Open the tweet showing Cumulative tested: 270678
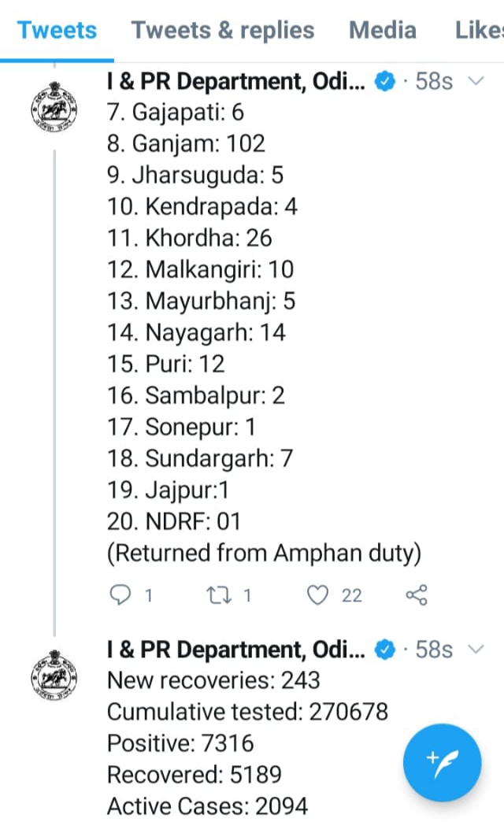The width and height of the screenshot is (504, 822). [x=247, y=712]
